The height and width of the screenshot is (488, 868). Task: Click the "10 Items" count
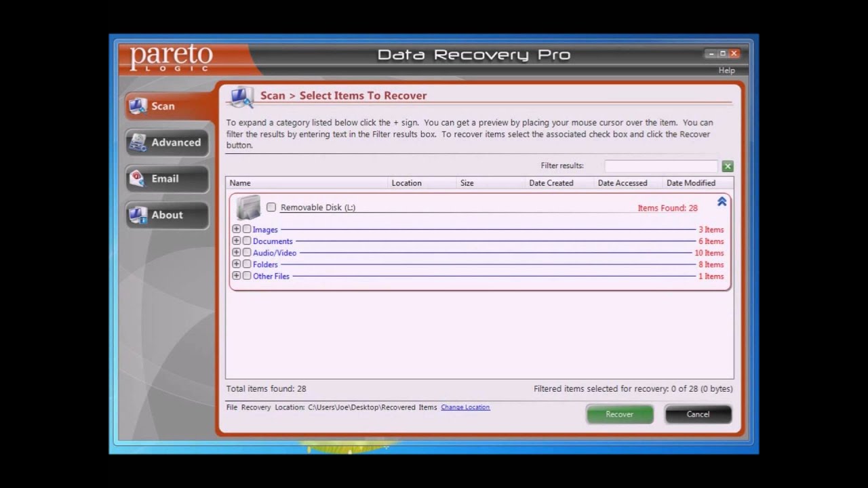709,253
